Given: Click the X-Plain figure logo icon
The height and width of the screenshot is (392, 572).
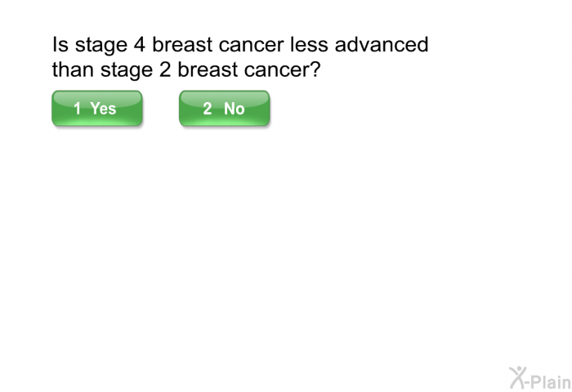Looking at the screenshot, I should (517, 376).
